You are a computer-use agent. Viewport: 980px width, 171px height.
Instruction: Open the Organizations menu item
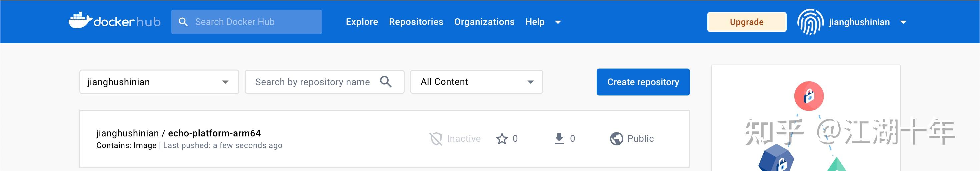click(484, 22)
